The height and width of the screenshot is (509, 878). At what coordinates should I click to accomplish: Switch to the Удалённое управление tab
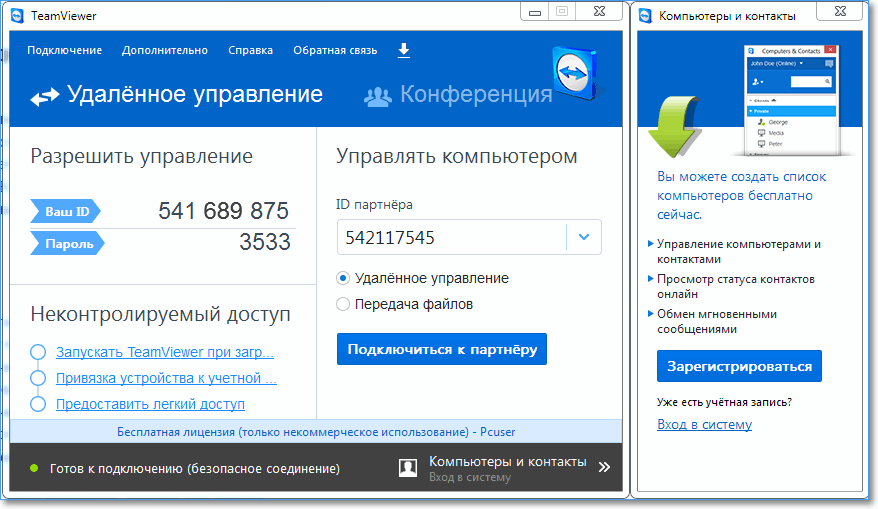click(177, 95)
